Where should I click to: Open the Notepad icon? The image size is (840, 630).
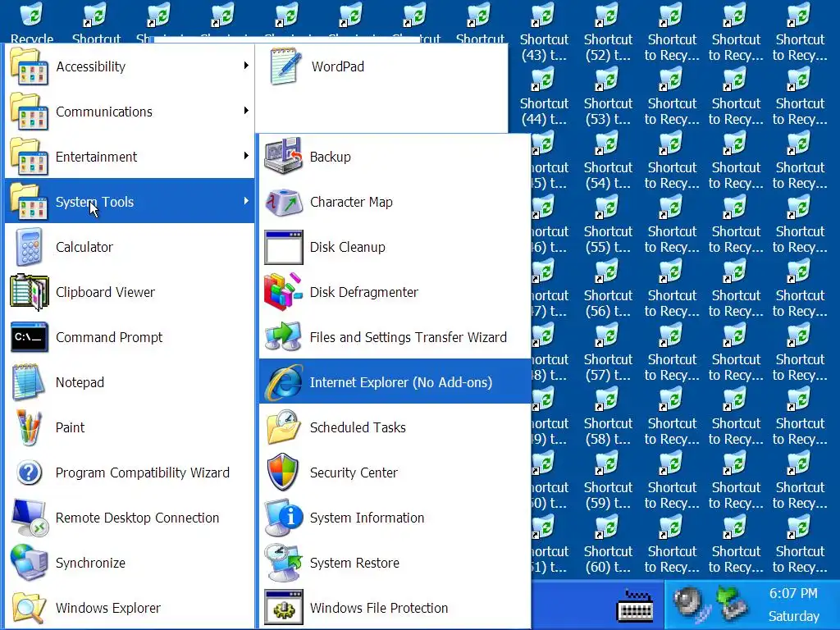tap(29, 382)
